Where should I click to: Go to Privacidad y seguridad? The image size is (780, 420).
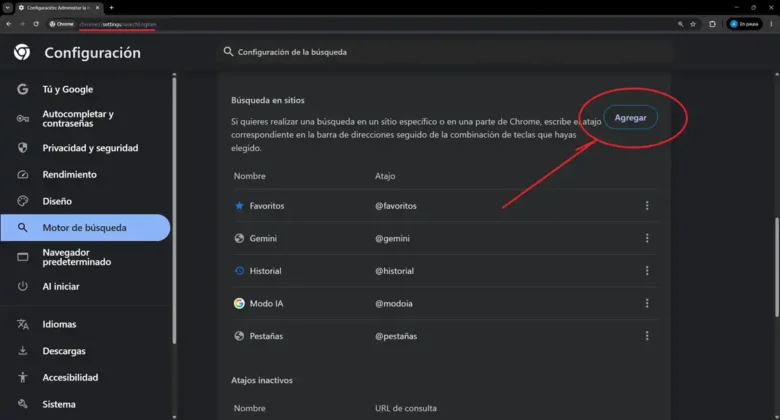[90, 148]
